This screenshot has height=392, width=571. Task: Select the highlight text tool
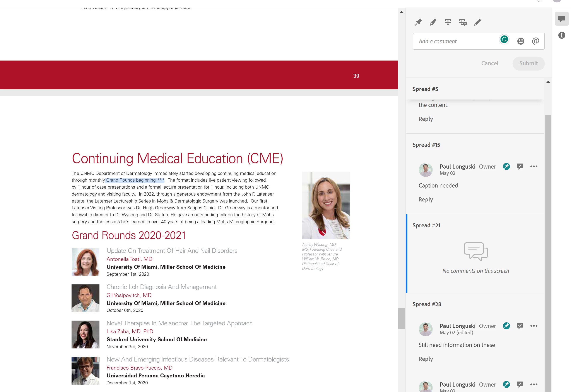(433, 22)
